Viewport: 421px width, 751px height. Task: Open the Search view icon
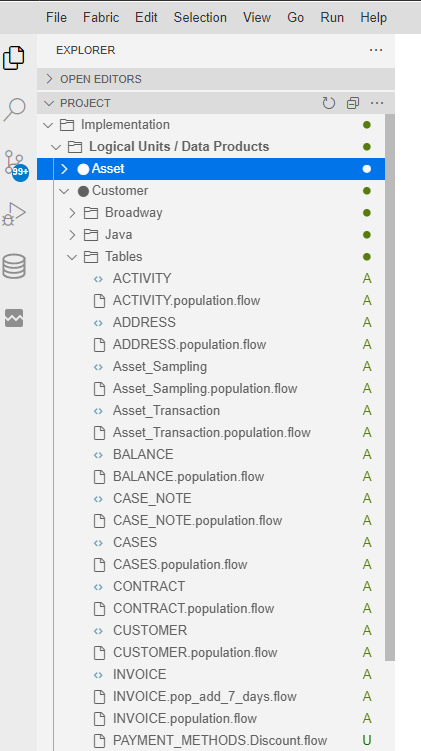click(14, 110)
